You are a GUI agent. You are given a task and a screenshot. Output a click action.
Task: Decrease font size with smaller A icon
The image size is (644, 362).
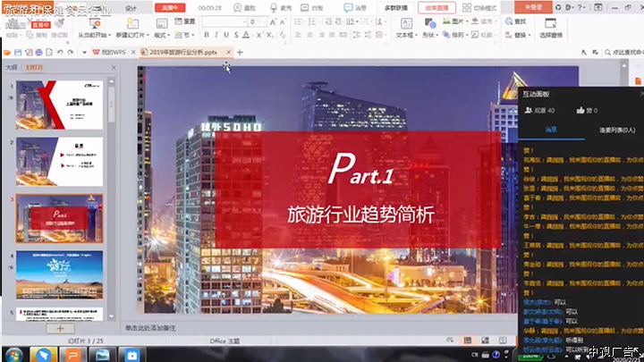tap(283, 21)
